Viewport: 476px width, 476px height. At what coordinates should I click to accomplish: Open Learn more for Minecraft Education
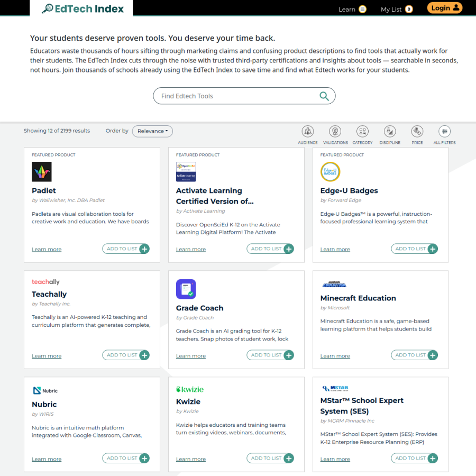335,356
